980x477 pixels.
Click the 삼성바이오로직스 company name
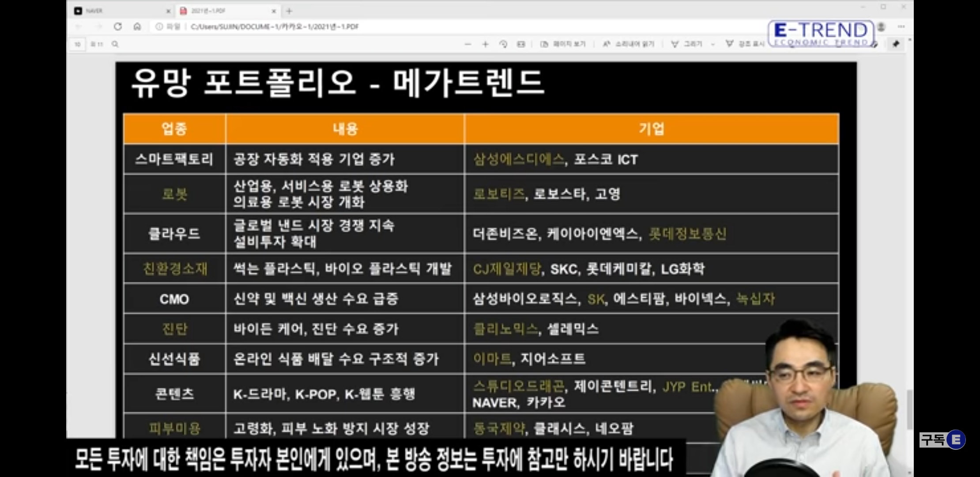point(525,299)
